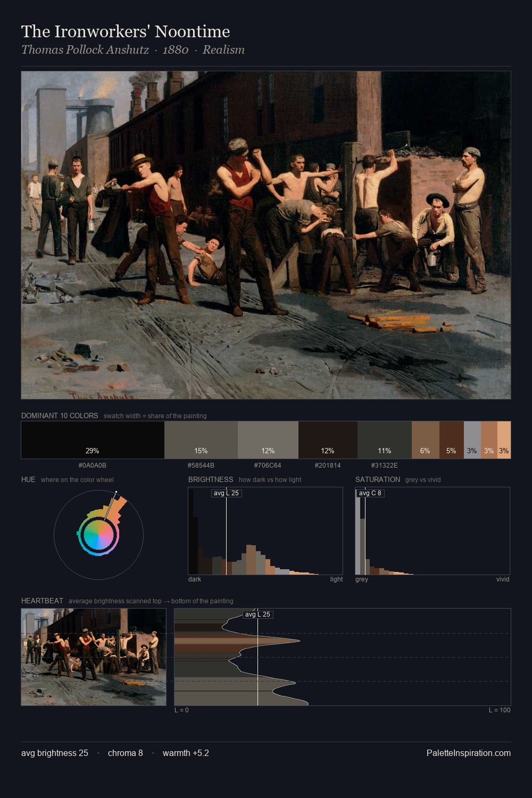Viewport: 532px width, 798px height.
Task: Click the hex code #201814
Action: (x=328, y=465)
